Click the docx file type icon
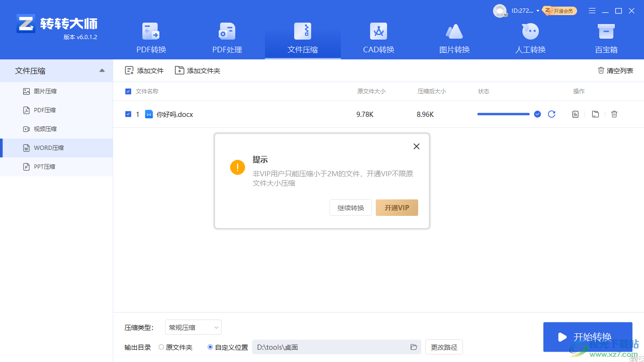644x362 pixels. click(x=149, y=114)
